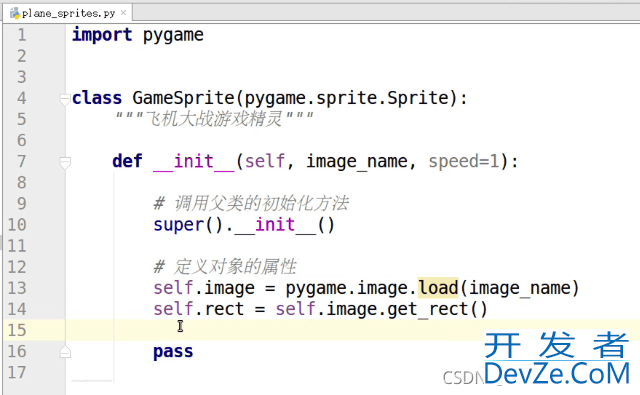
Task: Collapse the GameSprite class fold marker
Action: click(65, 99)
